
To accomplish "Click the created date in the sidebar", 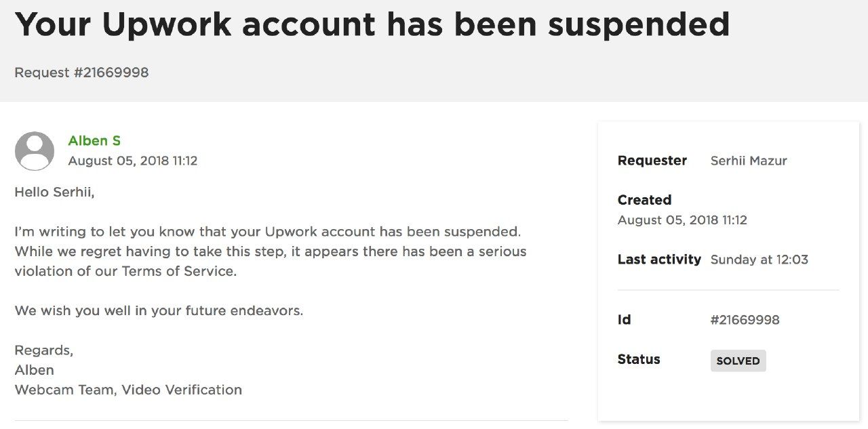I will click(x=682, y=220).
